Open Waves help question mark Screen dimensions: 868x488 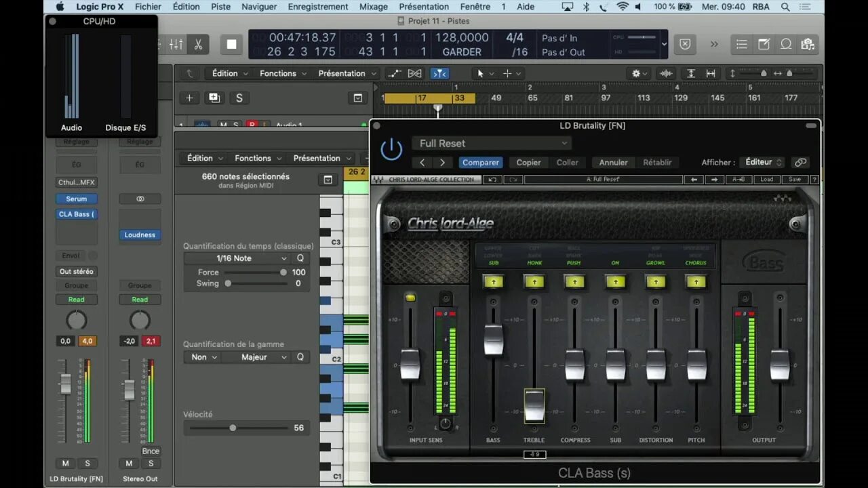click(814, 180)
